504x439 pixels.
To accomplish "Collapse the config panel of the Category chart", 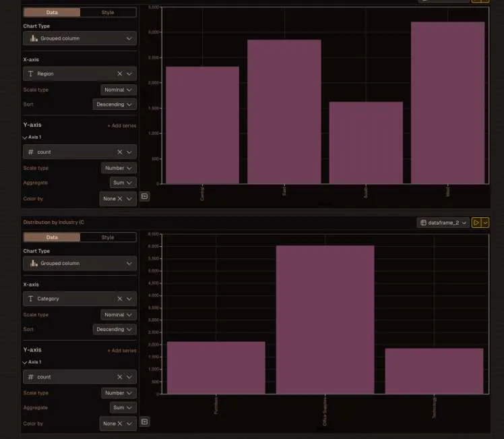I will click(144, 421).
